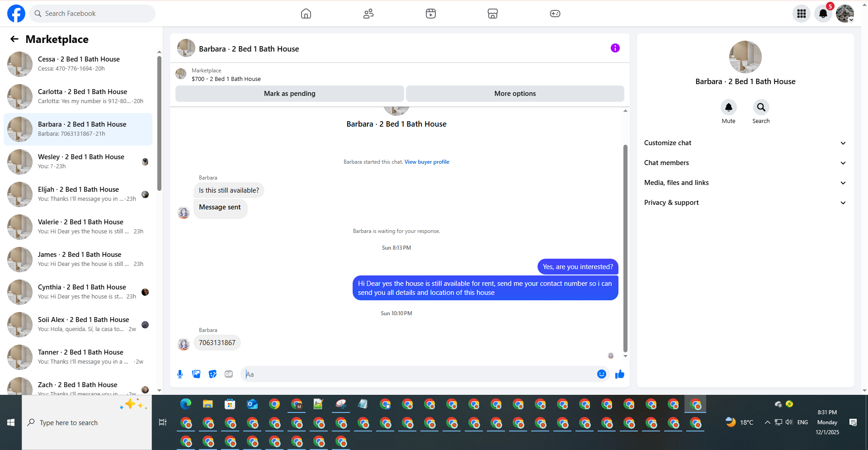This screenshot has width=868, height=450.
Task: Open View buyer profile link
Action: point(427,162)
